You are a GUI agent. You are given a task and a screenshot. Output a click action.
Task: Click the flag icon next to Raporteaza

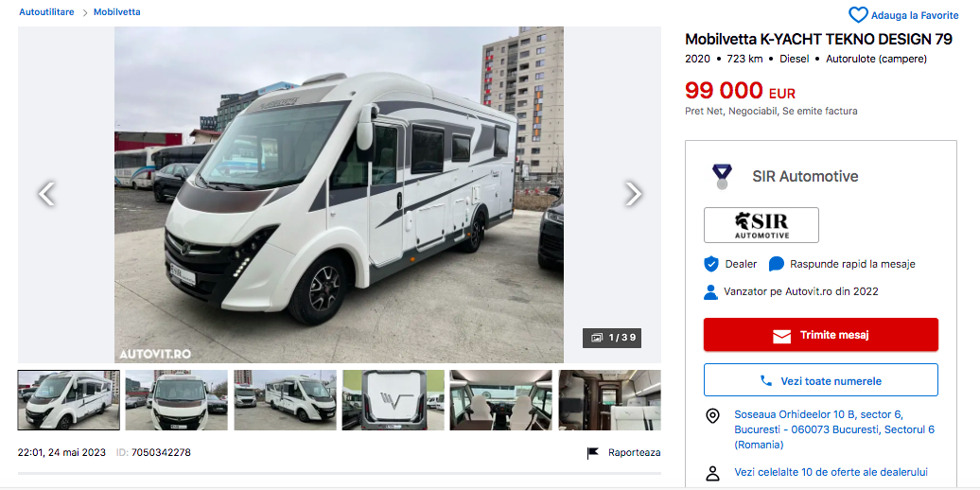point(592,453)
